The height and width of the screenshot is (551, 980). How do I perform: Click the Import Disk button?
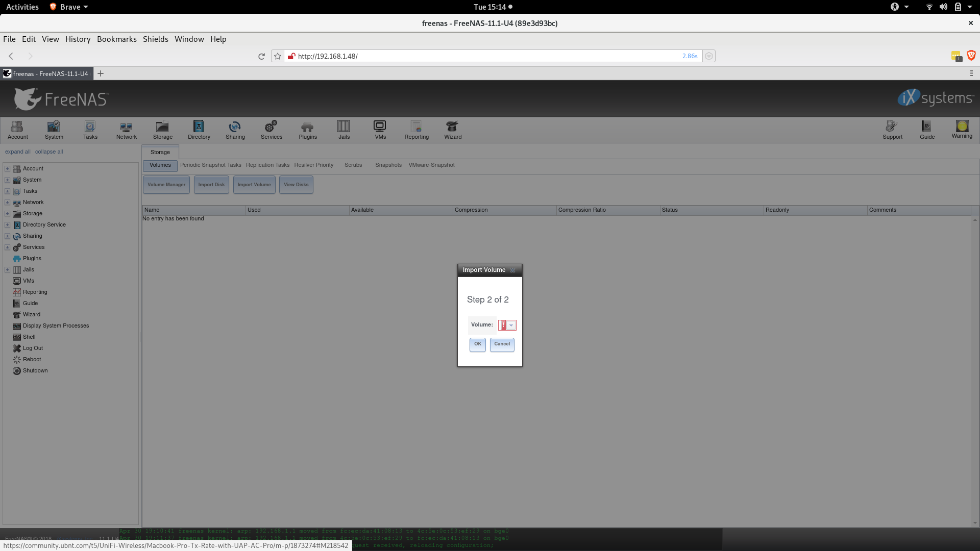pyautogui.click(x=211, y=185)
